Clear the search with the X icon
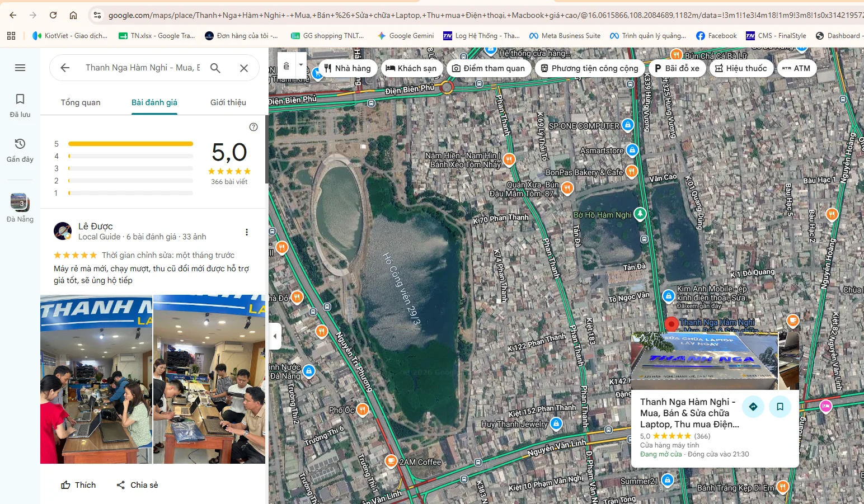The width and height of the screenshot is (864, 504). [x=244, y=68]
